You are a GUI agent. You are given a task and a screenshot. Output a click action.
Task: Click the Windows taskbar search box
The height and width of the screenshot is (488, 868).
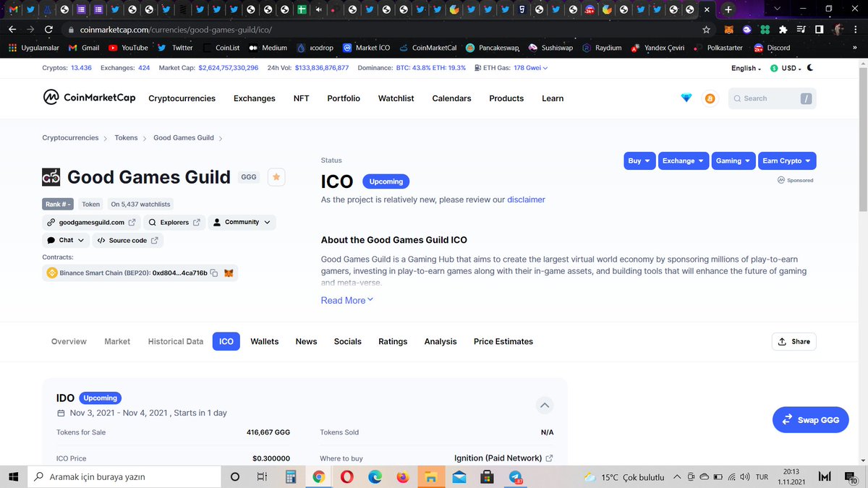[123, 476]
